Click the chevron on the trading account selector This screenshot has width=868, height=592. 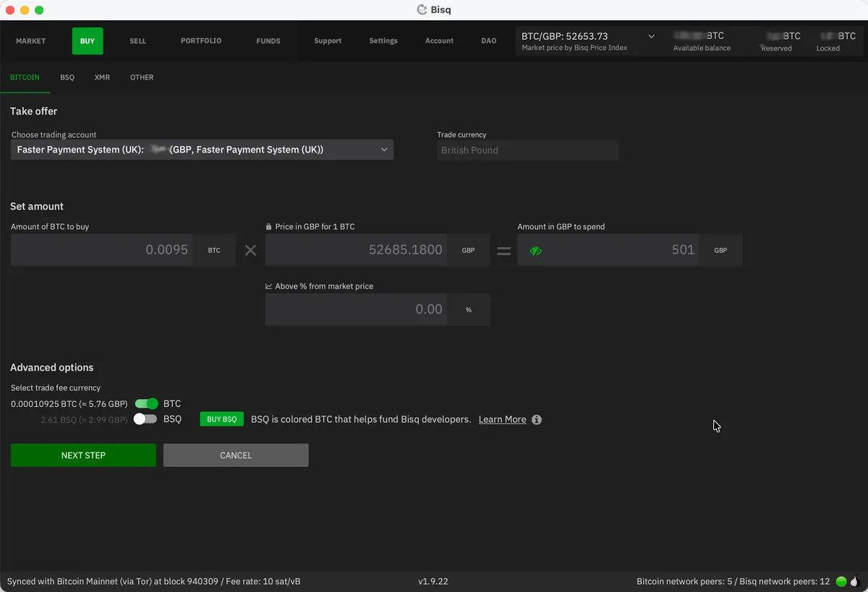point(384,150)
